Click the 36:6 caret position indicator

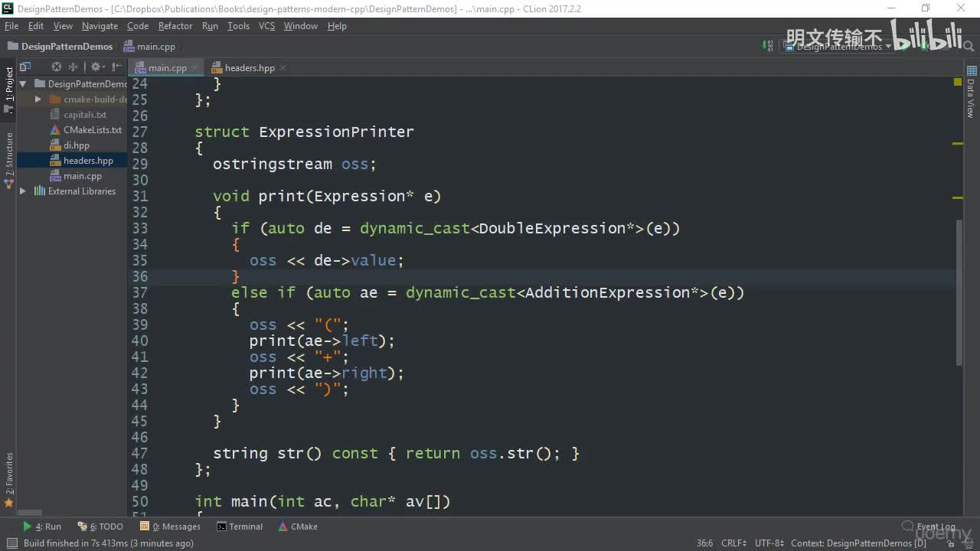[704, 543]
